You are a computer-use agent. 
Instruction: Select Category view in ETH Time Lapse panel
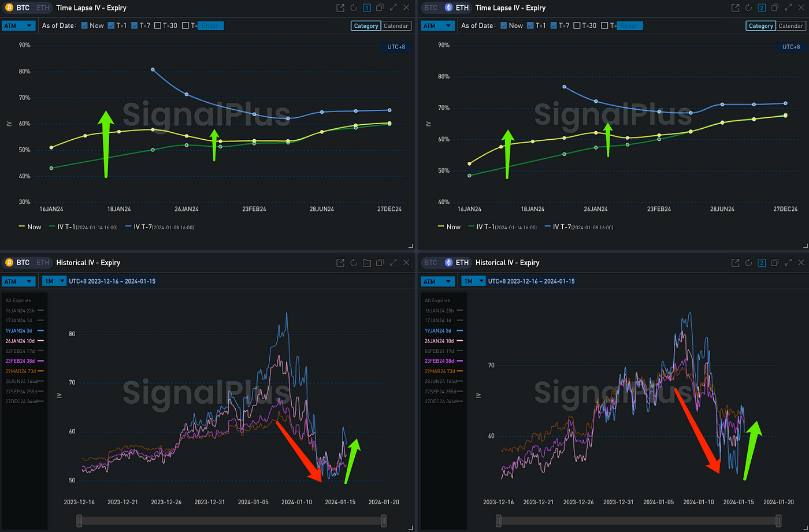760,26
